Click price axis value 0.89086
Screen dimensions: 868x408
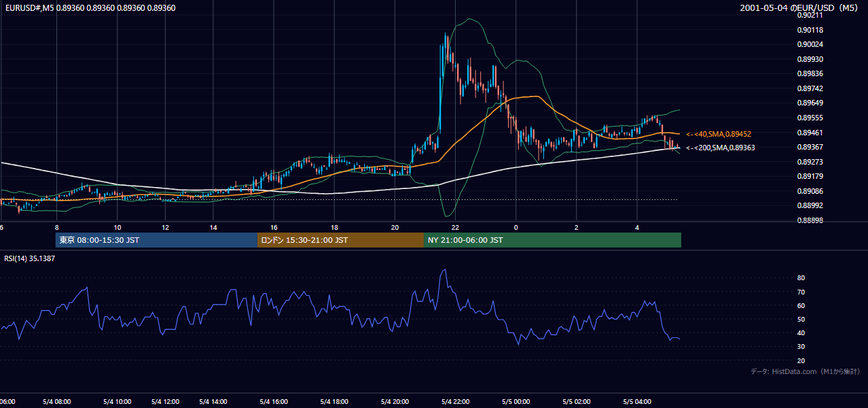click(810, 191)
